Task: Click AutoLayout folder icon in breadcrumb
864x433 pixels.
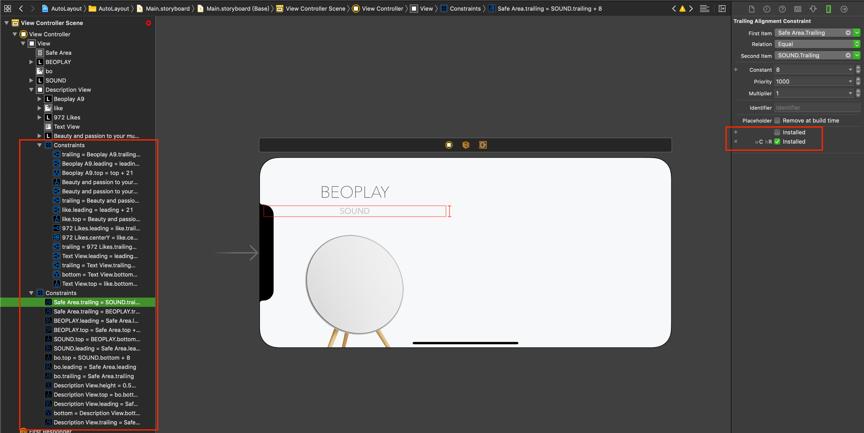Action: click(x=93, y=9)
